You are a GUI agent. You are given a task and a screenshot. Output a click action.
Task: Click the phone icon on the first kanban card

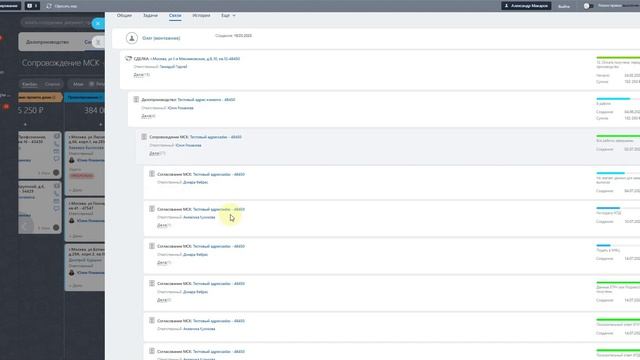[x=56, y=144]
